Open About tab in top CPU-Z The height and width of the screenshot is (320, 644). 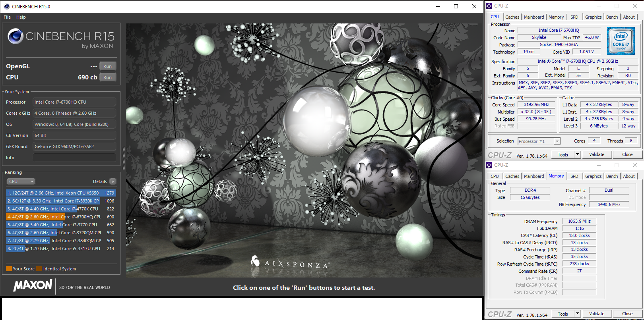(x=629, y=17)
